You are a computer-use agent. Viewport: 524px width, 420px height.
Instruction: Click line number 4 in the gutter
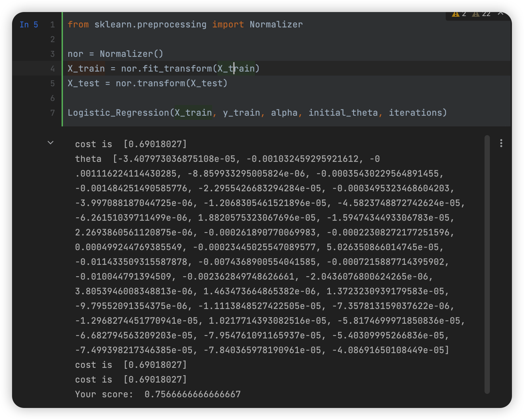pos(53,69)
